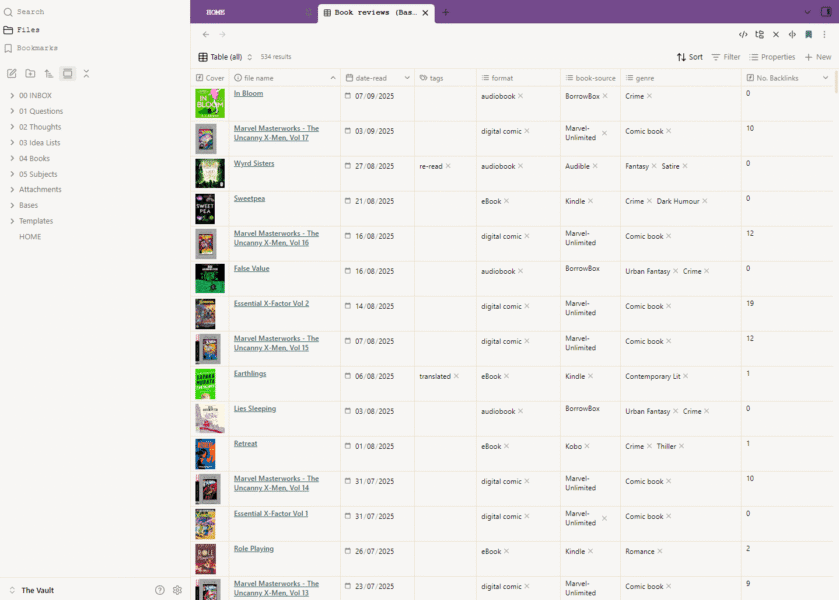
Task: Toggle the right sidebar panel
Action: tap(826, 12)
